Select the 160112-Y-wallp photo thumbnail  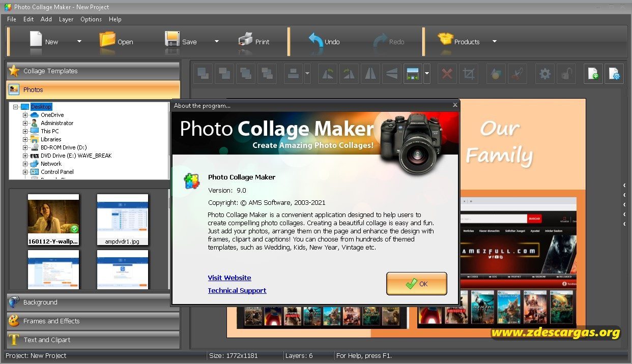point(53,219)
